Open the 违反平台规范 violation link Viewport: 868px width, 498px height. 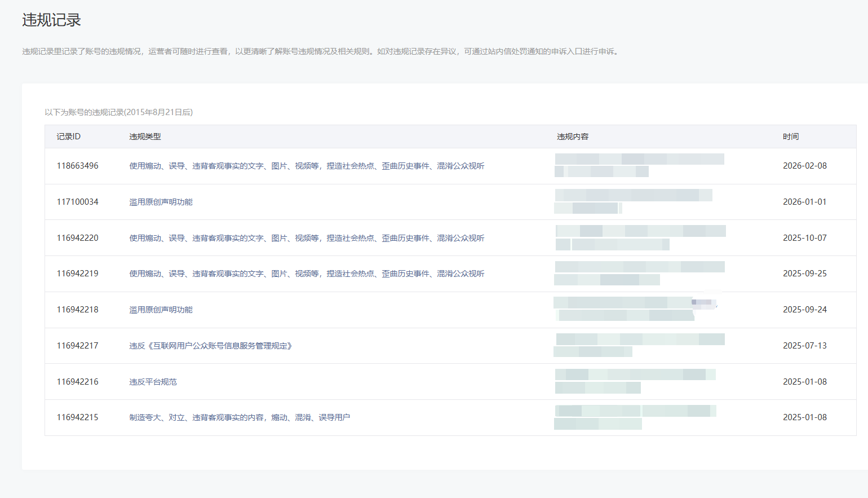pyautogui.click(x=153, y=382)
